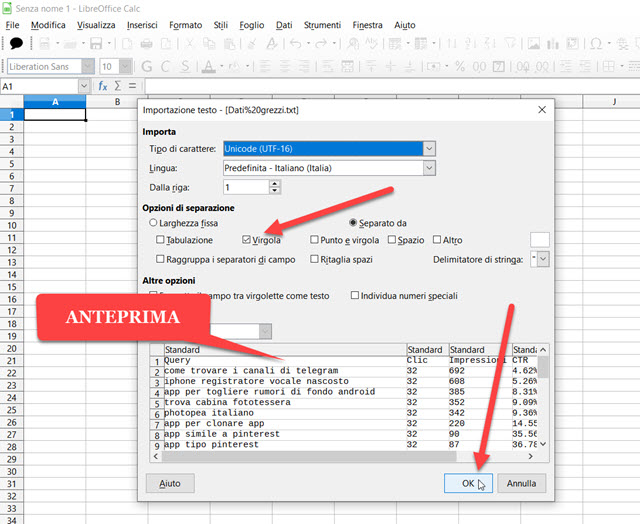Image resolution: width=640 pixels, height=524 pixels.
Task: Open the Delimitatore di stringa dropdown
Action: click(x=543, y=259)
